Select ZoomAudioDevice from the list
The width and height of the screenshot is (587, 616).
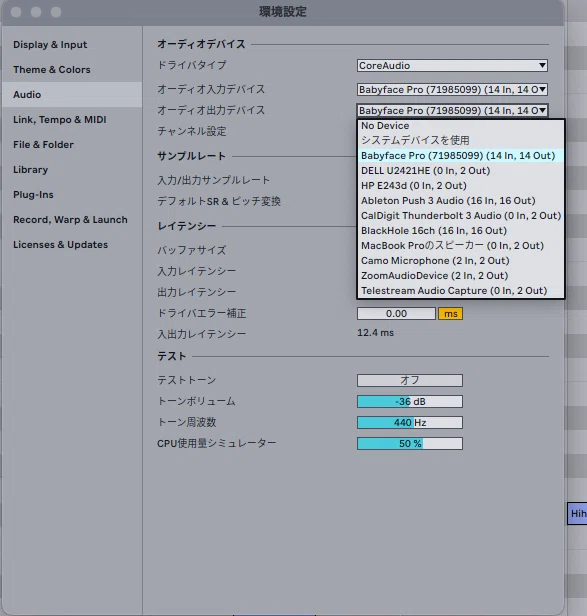point(461,275)
